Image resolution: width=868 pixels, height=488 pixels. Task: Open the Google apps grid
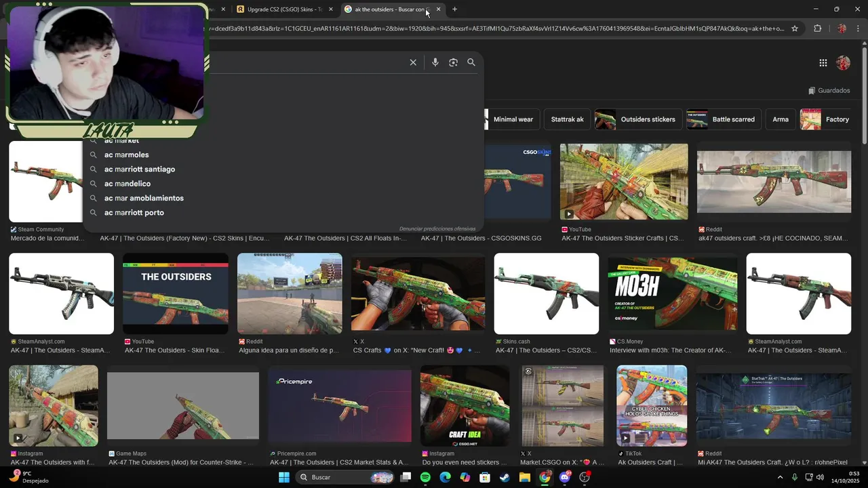point(823,63)
